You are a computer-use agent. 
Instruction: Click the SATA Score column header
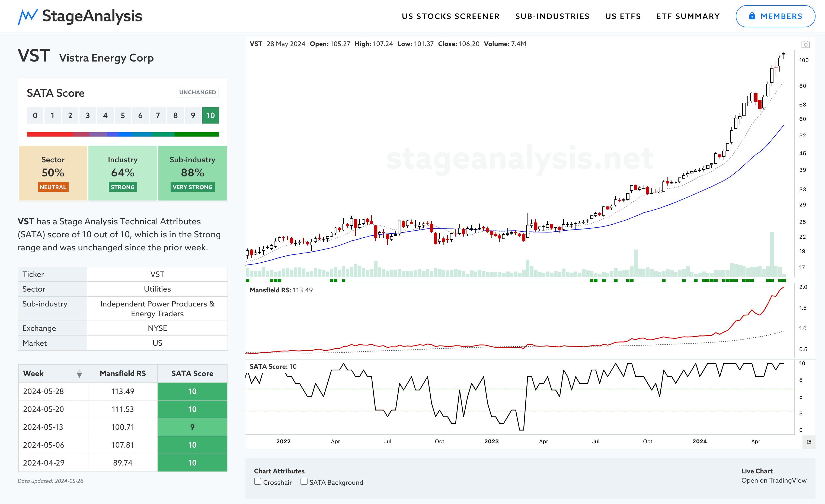(x=192, y=374)
